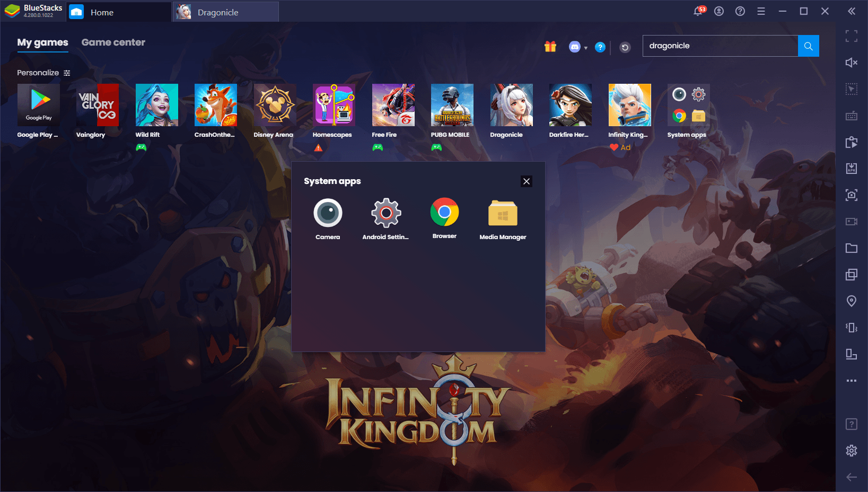Launch PUBG MOBILE

click(x=452, y=105)
